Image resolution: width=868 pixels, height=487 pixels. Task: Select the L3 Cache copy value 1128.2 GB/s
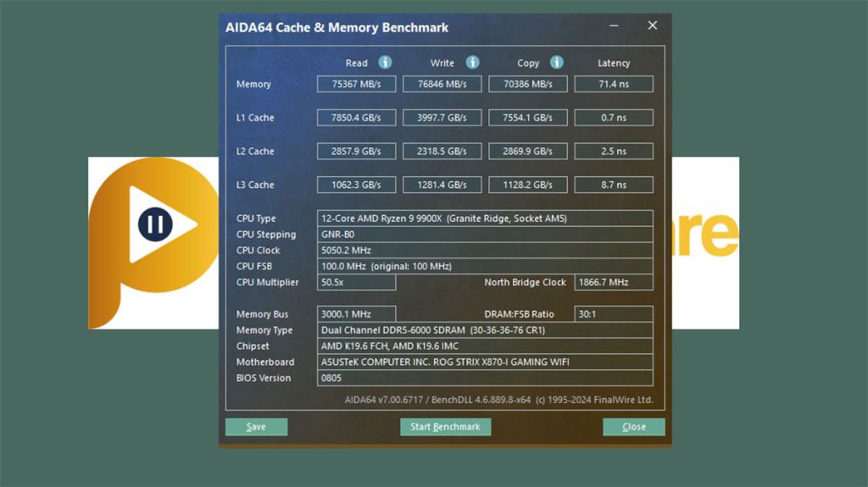[x=528, y=185]
